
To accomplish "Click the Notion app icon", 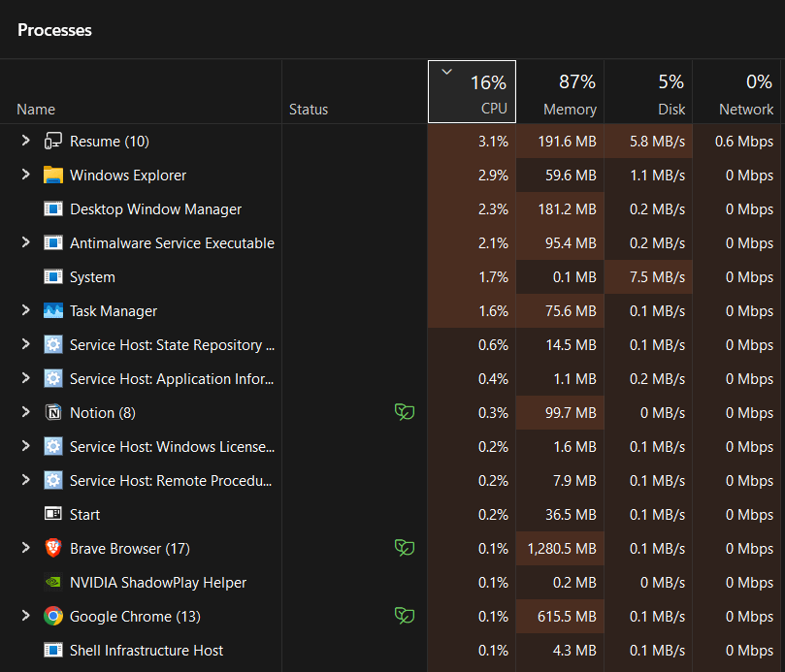I will click(55, 412).
